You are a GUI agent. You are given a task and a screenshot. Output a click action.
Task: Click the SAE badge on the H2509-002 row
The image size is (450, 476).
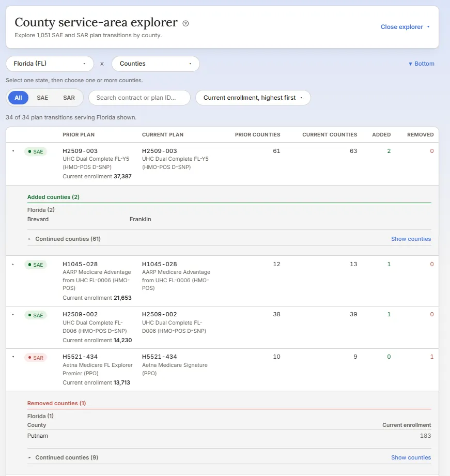click(36, 315)
